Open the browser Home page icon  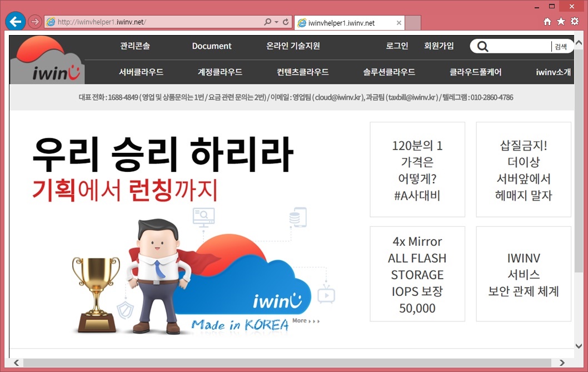[547, 21]
